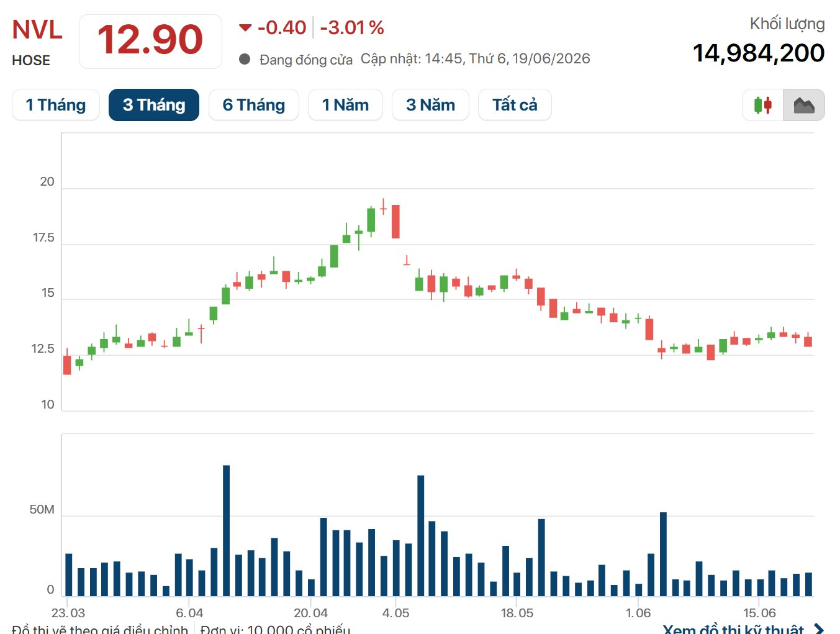Switch to candlestick chart view icon
Viewport: 840px width, 634px height.
point(762,105)
